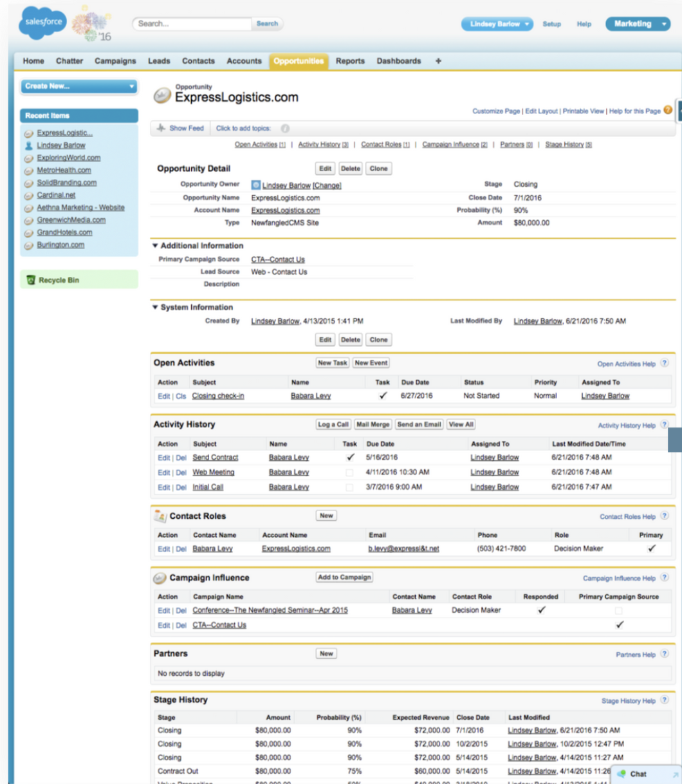Open the plus tab for all tabs
The image size is (682, 784).
pyautogui.click(x=438, y=61)
